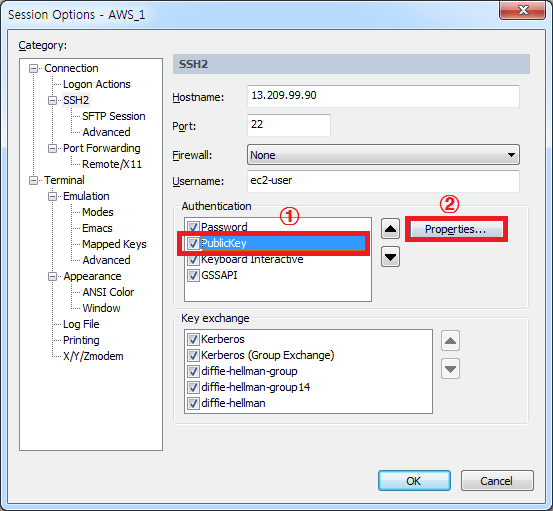Select ANSI Color category
Image resolution: width=553 pixels, height=511 pixels.
[108, 292]
